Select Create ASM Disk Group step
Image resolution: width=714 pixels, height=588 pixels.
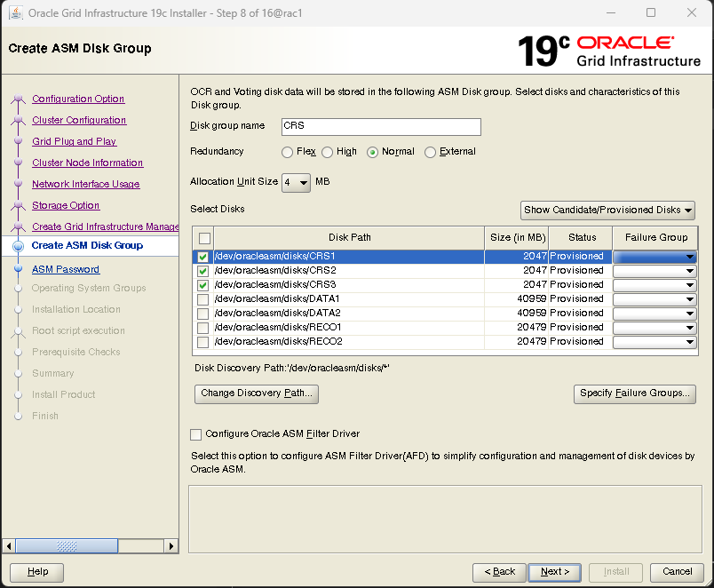click(x=87, y=245)
